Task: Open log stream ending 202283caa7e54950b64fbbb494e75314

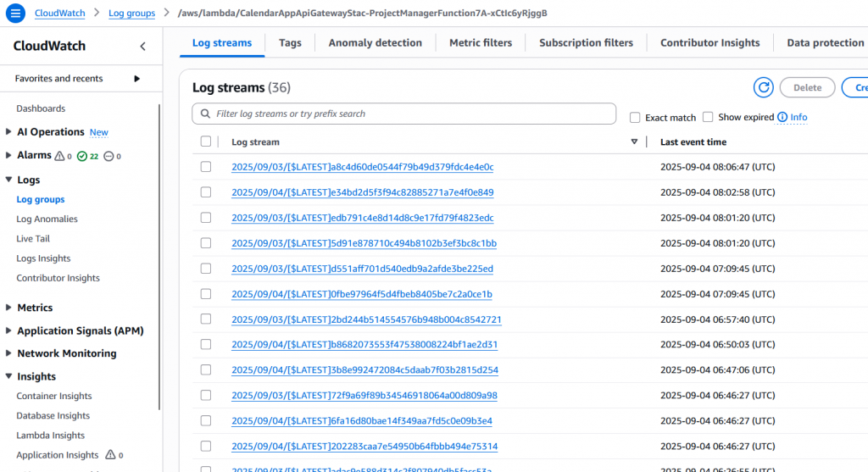Action: click(x=364, y=446)
